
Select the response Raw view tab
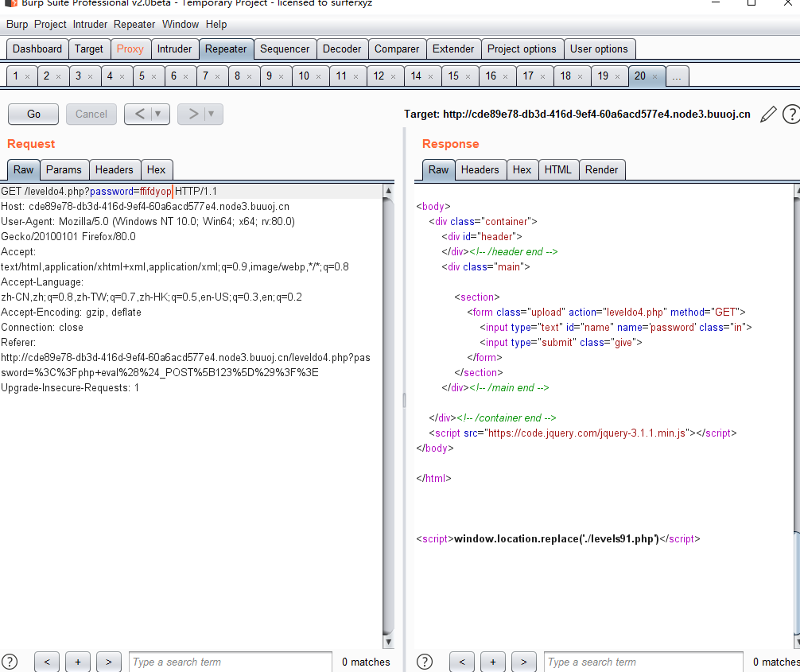[x=438, y=170]
